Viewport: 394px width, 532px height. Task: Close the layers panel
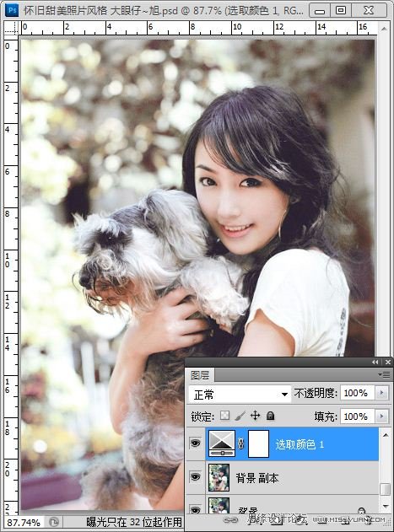click(388, 363)
